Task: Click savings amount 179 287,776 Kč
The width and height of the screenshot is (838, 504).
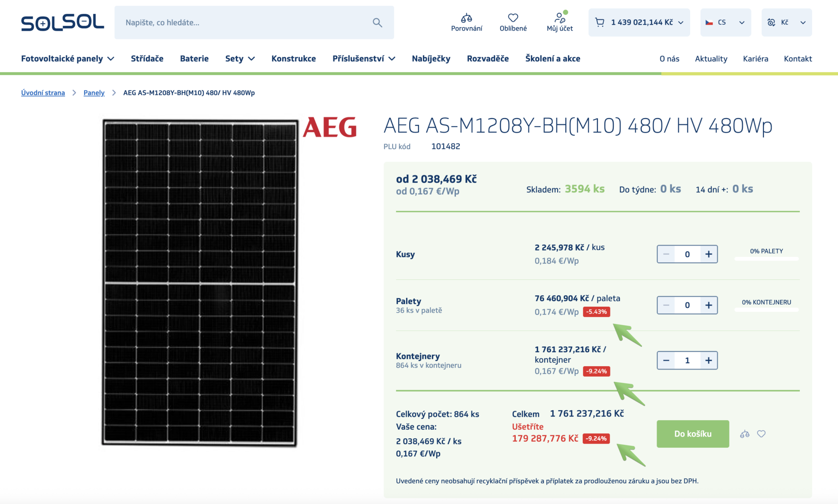Action: [x=545, y=439]
